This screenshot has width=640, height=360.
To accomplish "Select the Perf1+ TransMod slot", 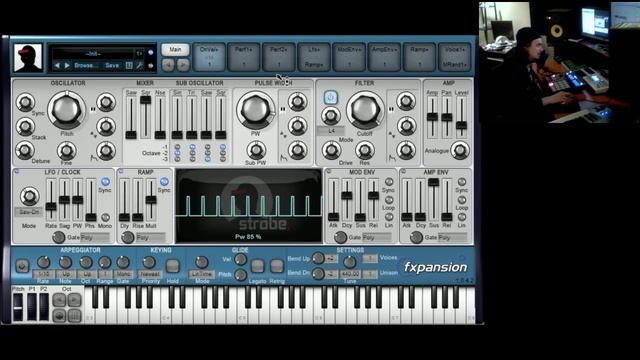I will tap(244, 57).
